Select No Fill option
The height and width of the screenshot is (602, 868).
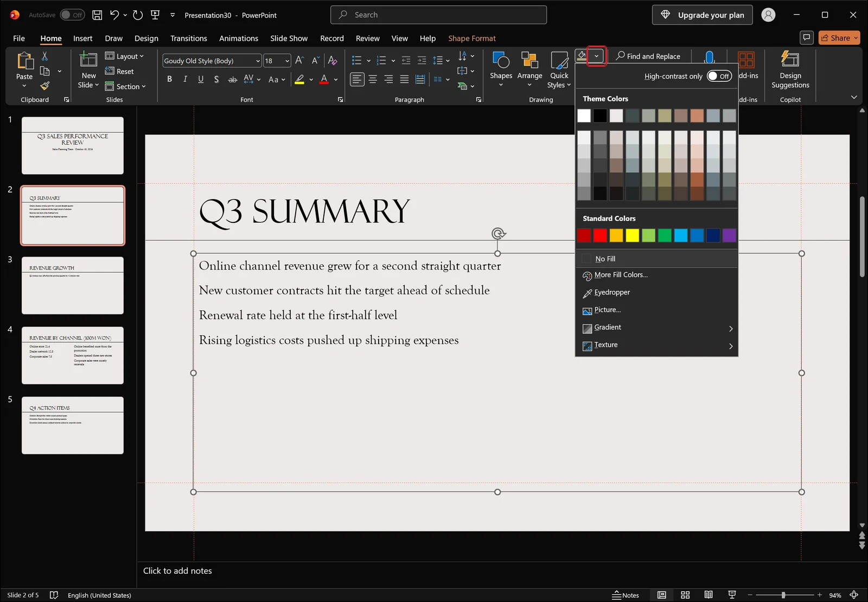[656, 259]
